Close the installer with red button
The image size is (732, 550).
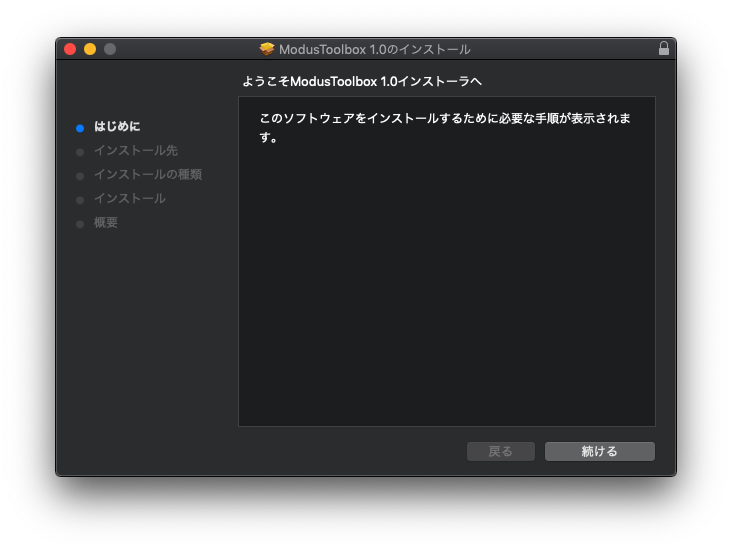(x=70, y=49)
